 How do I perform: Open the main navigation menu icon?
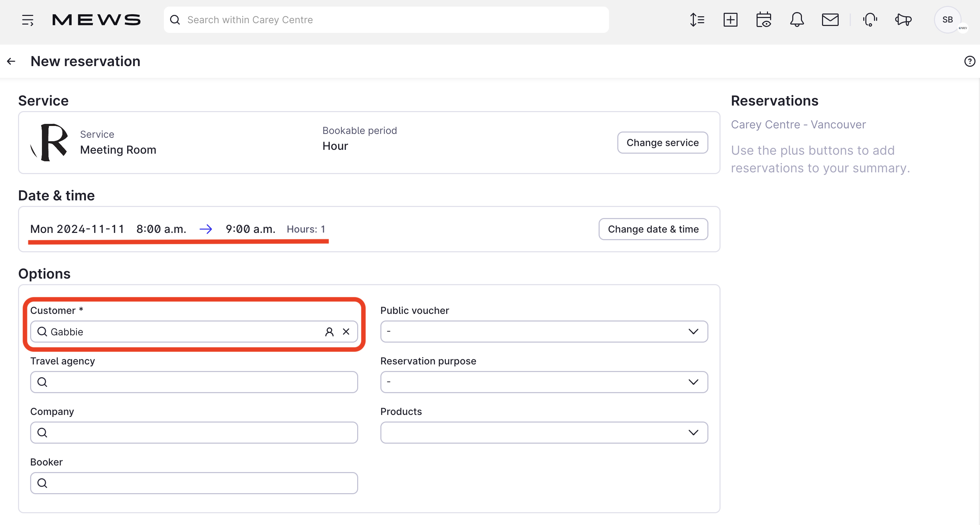pos(27,20)
